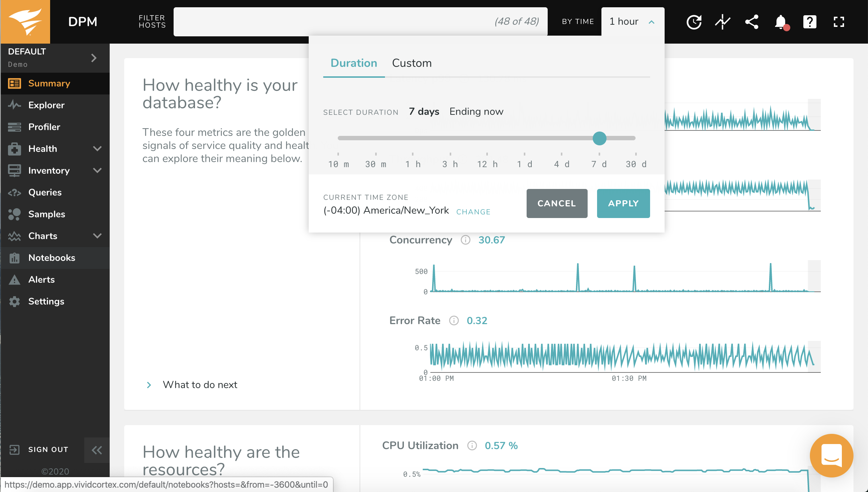Click the duration slider handle
The width and height of the screenshot is (868, 492).
coord(600,138)
